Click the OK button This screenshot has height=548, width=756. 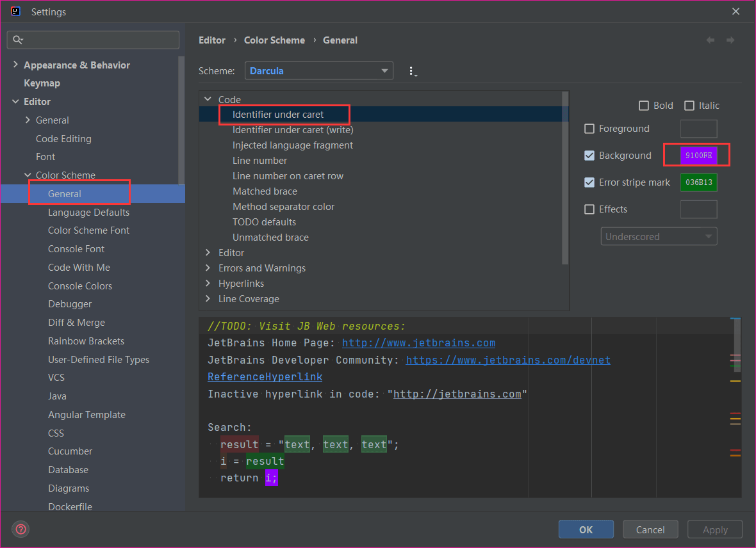point(586,529)
